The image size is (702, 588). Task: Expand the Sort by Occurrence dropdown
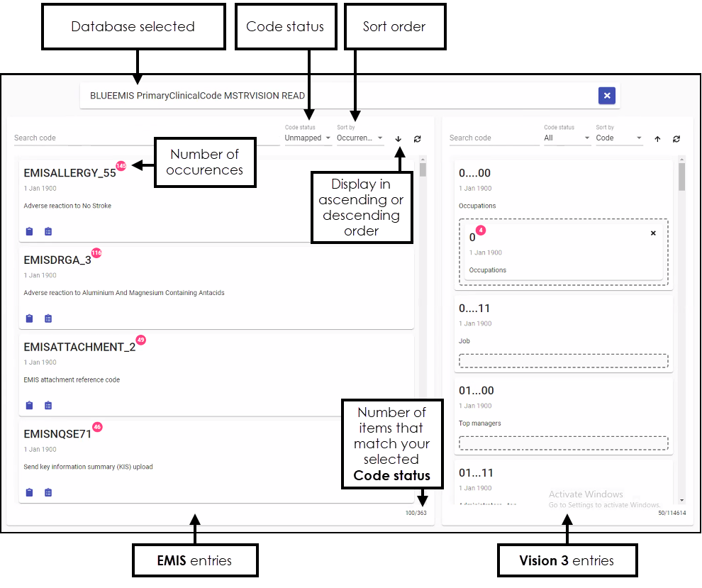pos(360,138)
